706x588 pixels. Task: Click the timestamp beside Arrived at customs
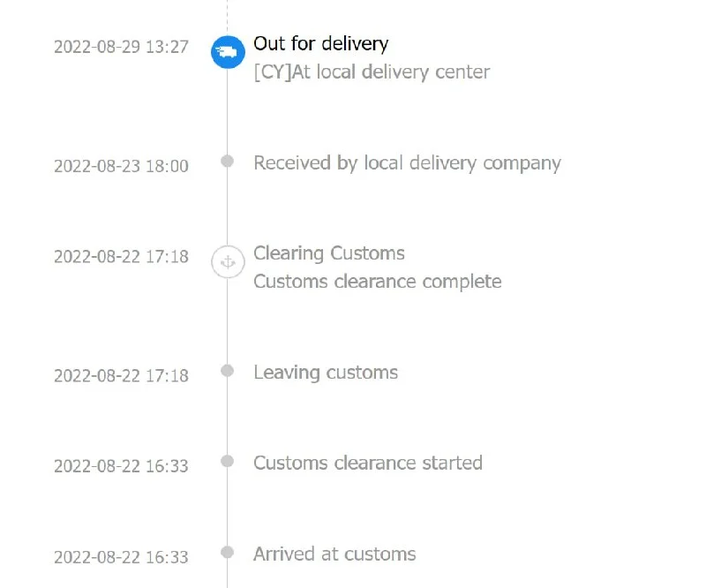121,557
